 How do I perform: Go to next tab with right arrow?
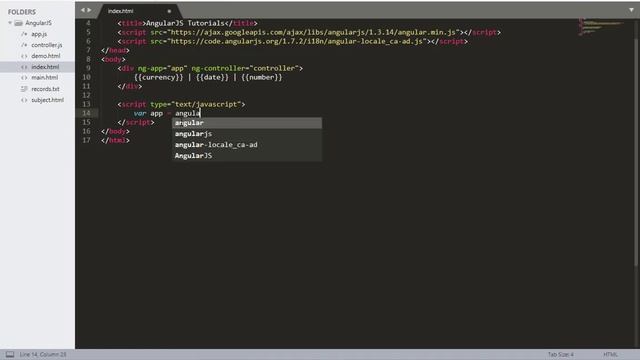[x=89, y=10]
